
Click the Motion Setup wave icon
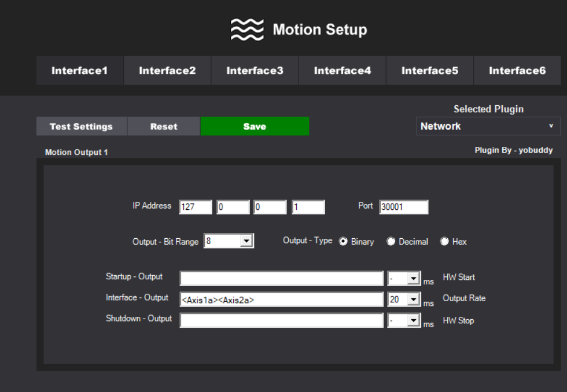pos(247,29)
